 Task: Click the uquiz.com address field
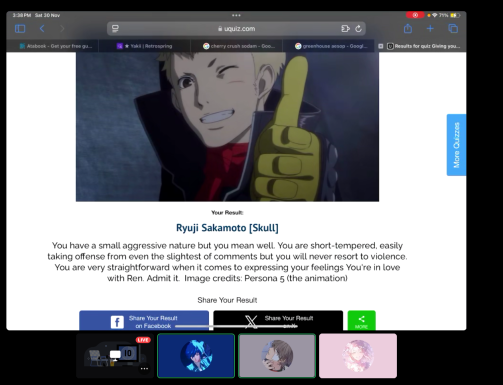pos(236,29)
